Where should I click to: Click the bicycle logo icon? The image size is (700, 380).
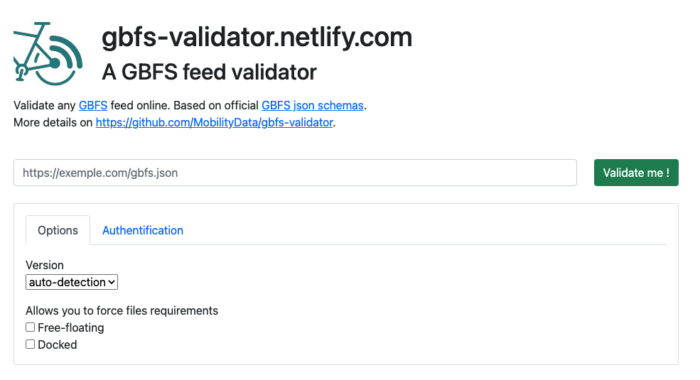click(x=48, y=54)
